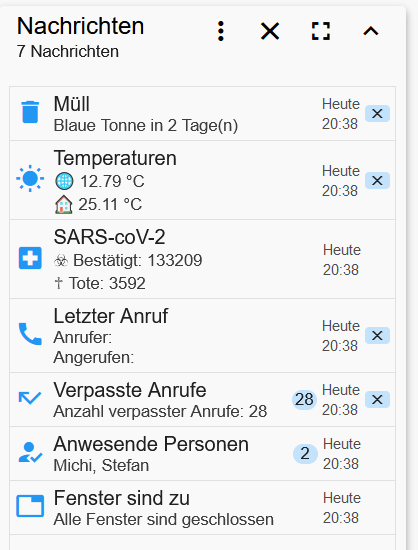Viewport: 418px width, 550px height.
Task: Dismiss the Temperaturen message
Action: coord(377,181)
